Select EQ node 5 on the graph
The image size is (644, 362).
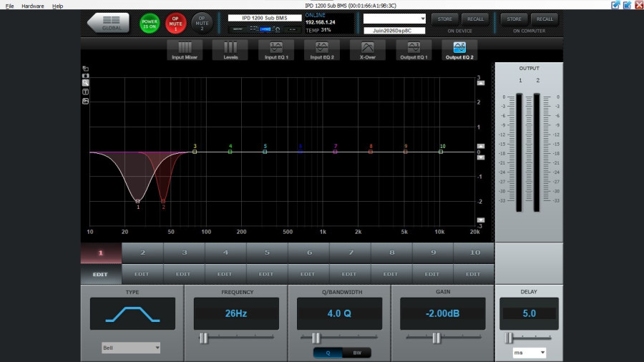click(265, 152)
